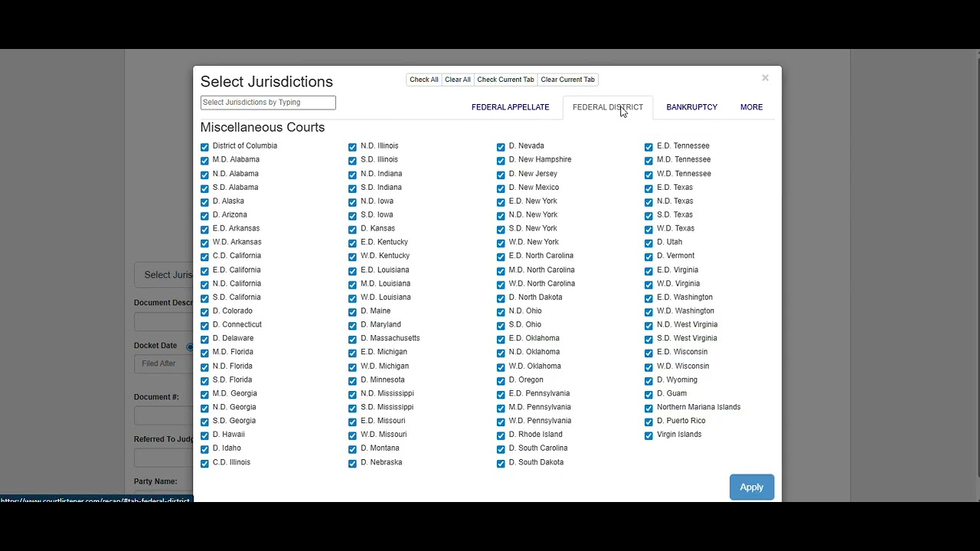Uncheck the D. Alaska checkbox

(x=204, y=202)
